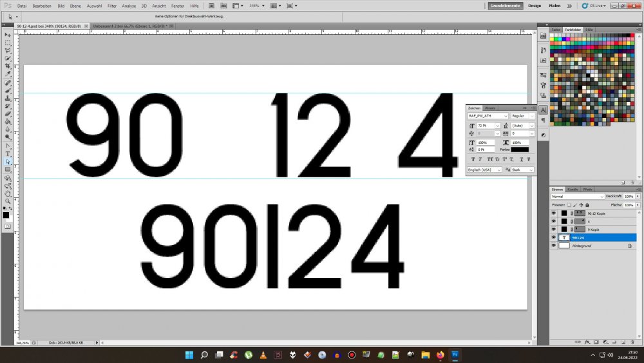
Task: Select the History Brush tool
Action: [8, 106]
